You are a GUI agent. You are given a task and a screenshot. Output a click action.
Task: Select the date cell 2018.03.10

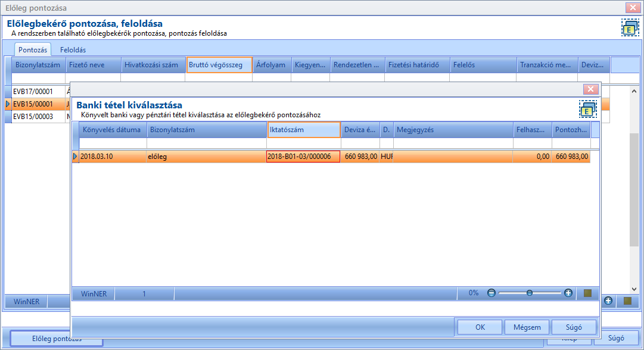coord(113,157)
